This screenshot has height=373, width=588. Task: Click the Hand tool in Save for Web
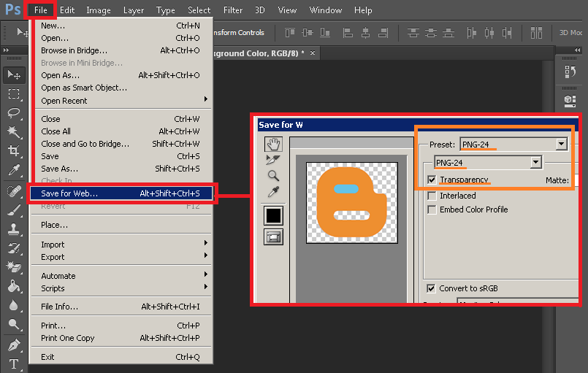click(273, 144)
